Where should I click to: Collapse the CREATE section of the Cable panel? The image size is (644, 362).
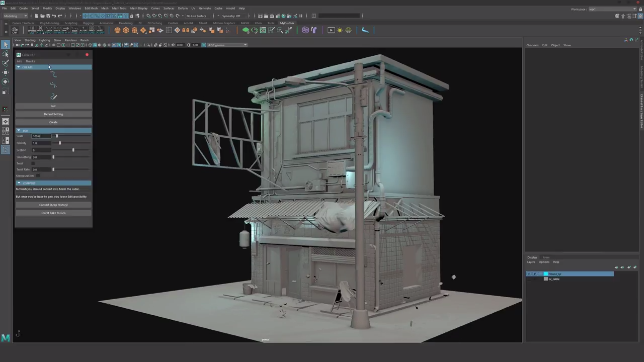click(19, 67)
